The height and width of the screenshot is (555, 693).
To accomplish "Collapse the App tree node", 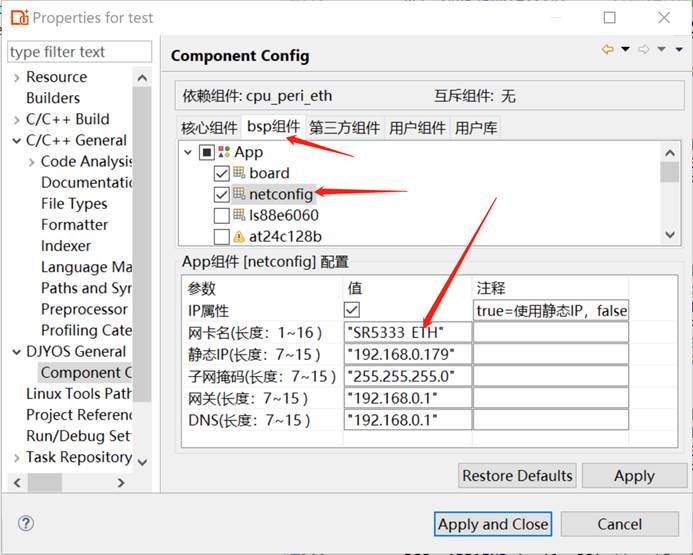I will click(x=187, y=152).
